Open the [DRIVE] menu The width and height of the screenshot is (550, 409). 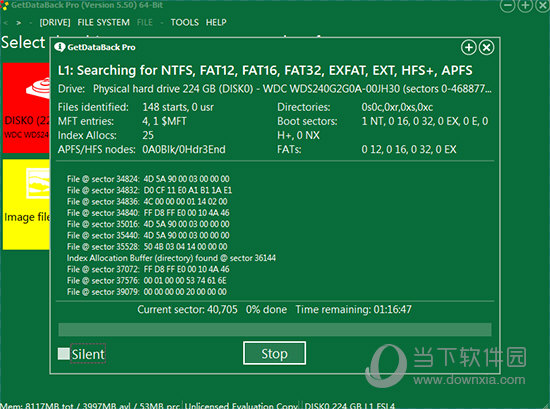pyautogui.click(x=55, y=22)
